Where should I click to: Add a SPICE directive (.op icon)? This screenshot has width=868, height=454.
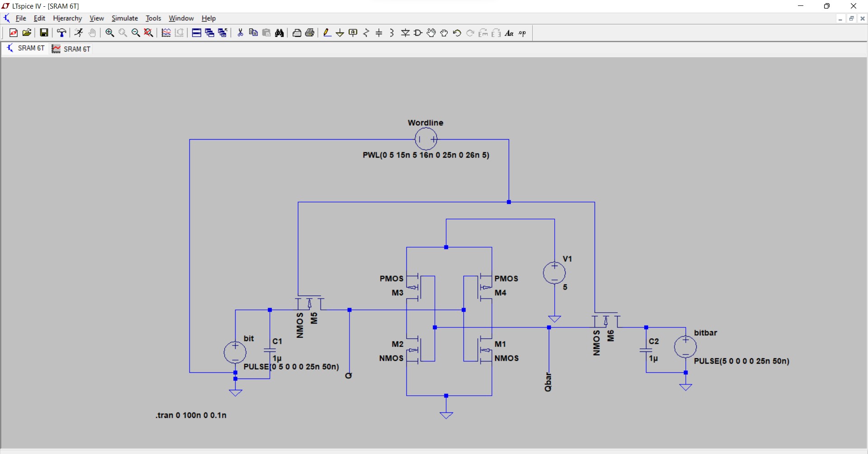tap(522, 33)
